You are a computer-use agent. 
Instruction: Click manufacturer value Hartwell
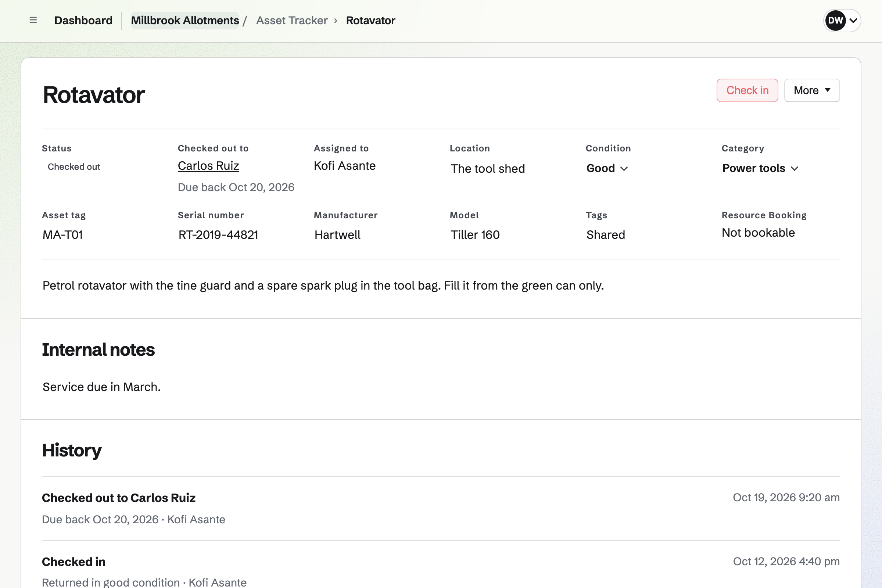(x=337, y=235)
